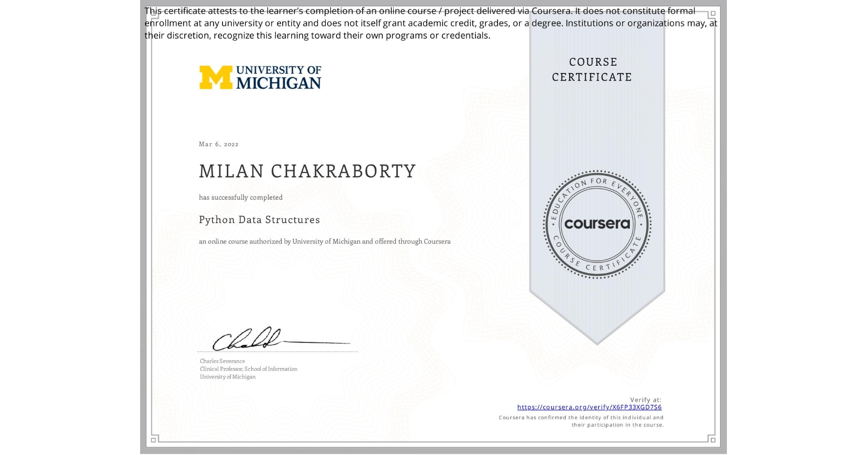Click the 'an online course authorized by' line
868x455 pixels.
click(324, 242)
